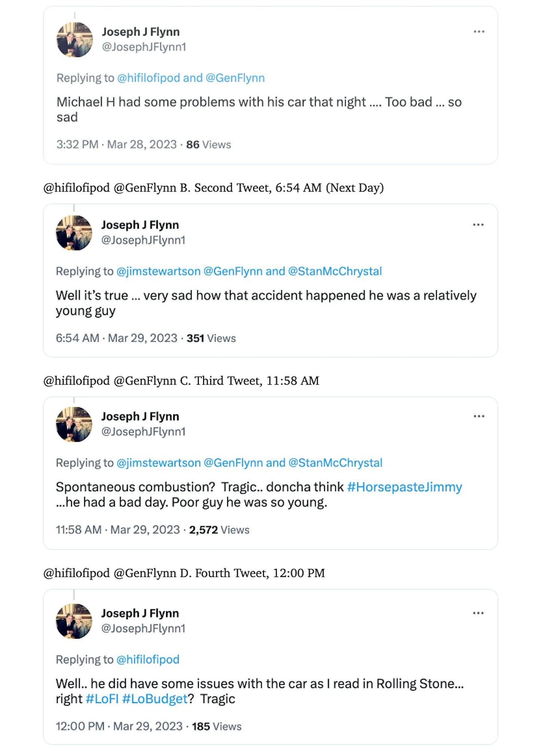Open @StanMcChrystal in the 6:54 AM tweet
Screen dimensions: 545x756
335,271
